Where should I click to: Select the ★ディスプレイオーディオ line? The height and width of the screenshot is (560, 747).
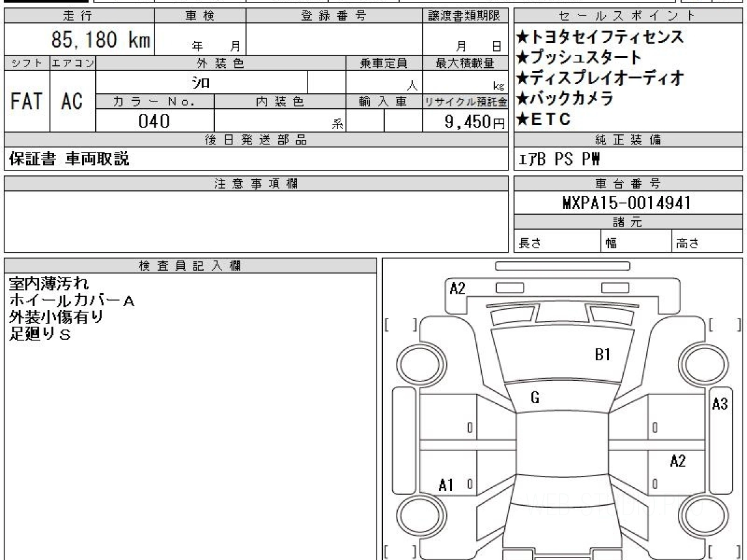[x=600, y=78]
